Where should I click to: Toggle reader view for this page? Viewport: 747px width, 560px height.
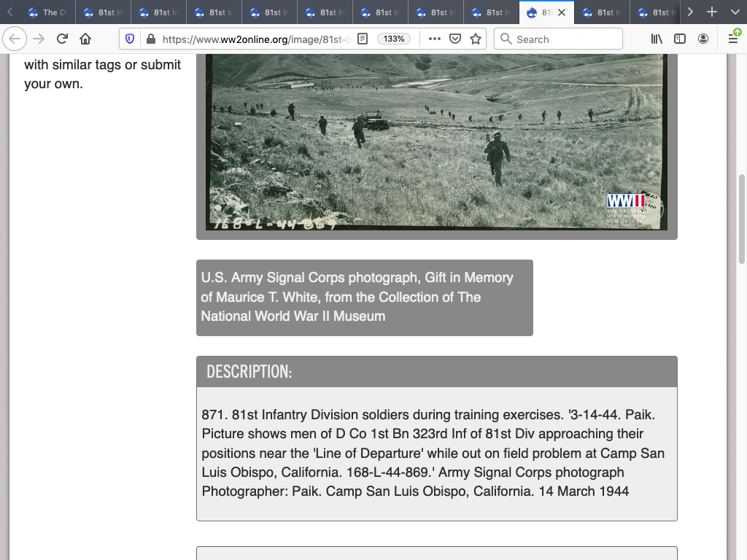[363, 39]
